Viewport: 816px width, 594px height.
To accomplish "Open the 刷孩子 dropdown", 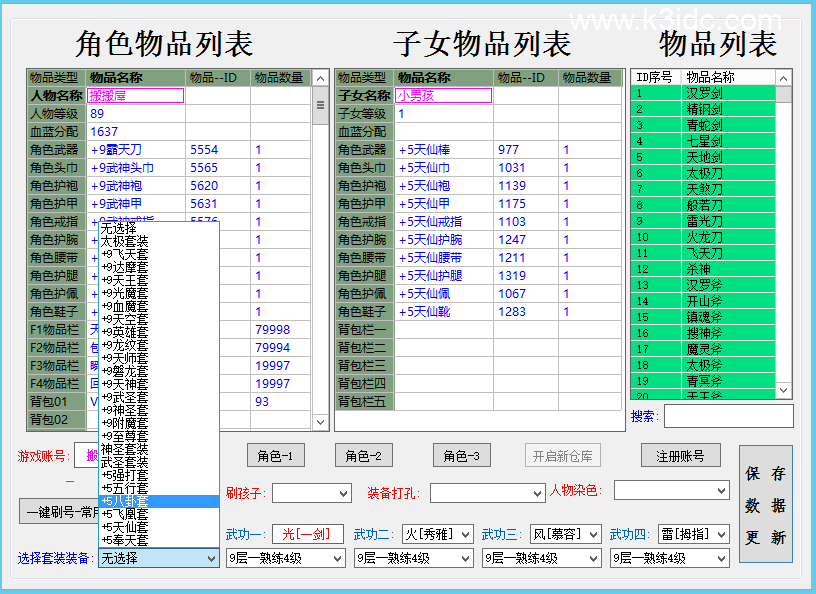I will (312, 493).
